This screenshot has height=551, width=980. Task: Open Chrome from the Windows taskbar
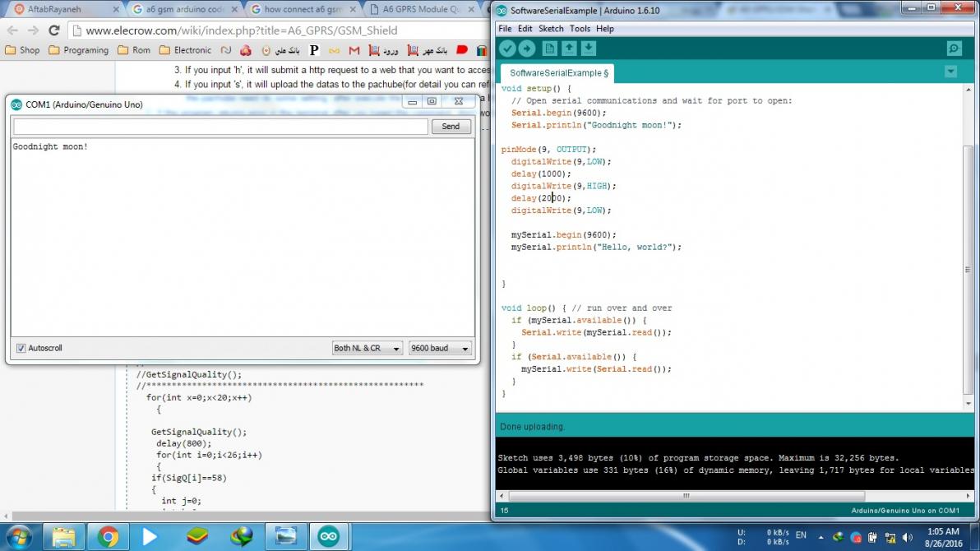[x=108, y=537]
